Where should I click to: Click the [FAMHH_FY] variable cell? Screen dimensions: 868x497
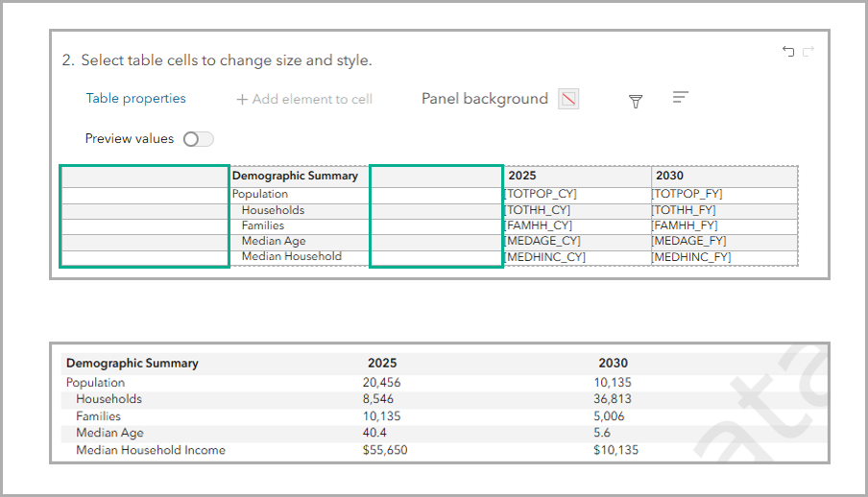724,225
